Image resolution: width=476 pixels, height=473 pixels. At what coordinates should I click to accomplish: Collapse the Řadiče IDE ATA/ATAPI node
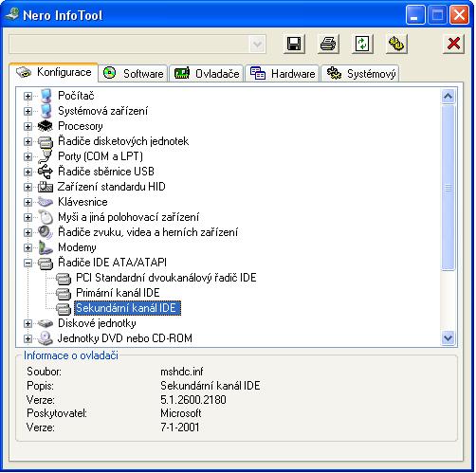coord(27,263)
